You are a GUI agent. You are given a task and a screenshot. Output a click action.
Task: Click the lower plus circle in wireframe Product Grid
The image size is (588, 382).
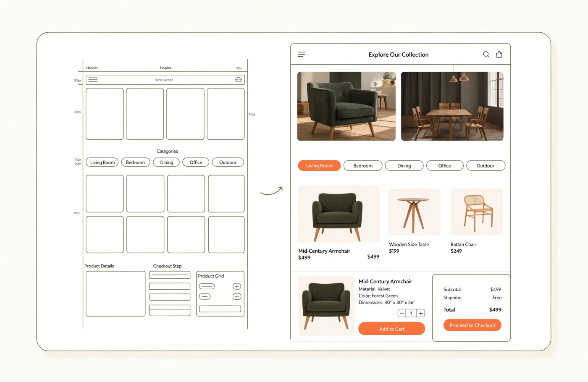pyautogui.click(x=237, y=296)
